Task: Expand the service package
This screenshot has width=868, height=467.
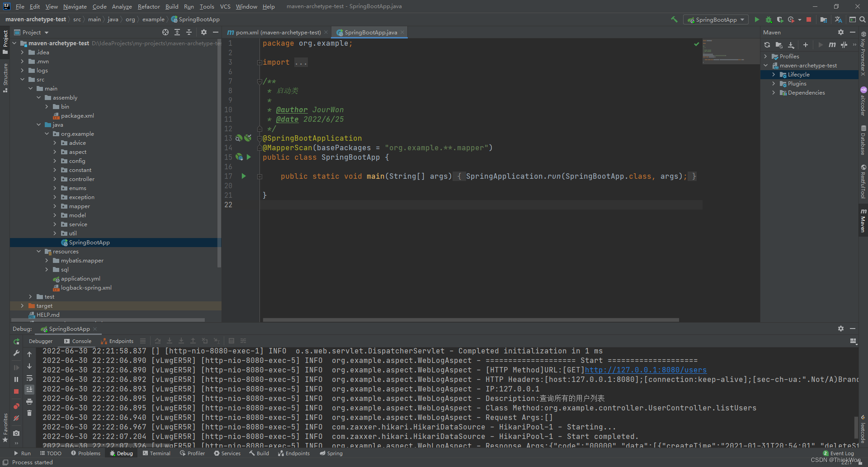Action: pos(55,224)
